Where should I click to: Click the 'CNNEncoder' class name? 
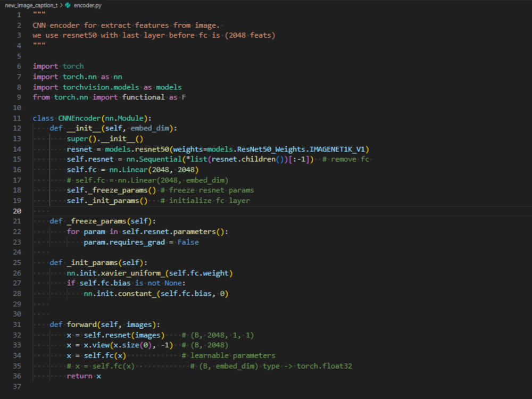click(x=79, y=118)
